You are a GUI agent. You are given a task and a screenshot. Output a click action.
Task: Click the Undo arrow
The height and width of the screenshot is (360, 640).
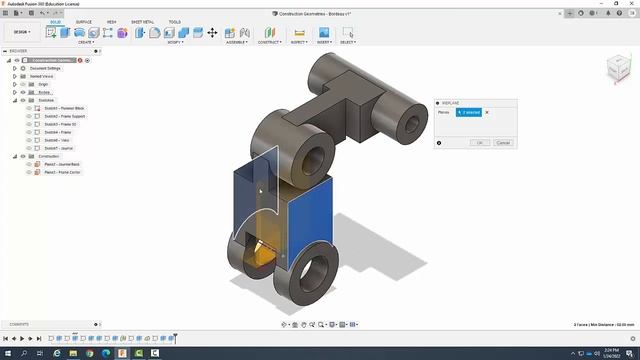tap(42, 13)
